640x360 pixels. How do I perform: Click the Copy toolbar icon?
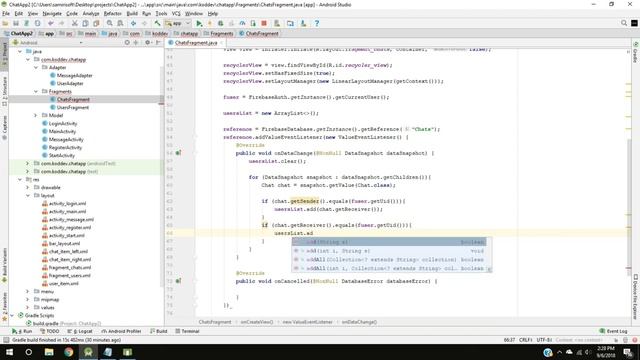85,23
